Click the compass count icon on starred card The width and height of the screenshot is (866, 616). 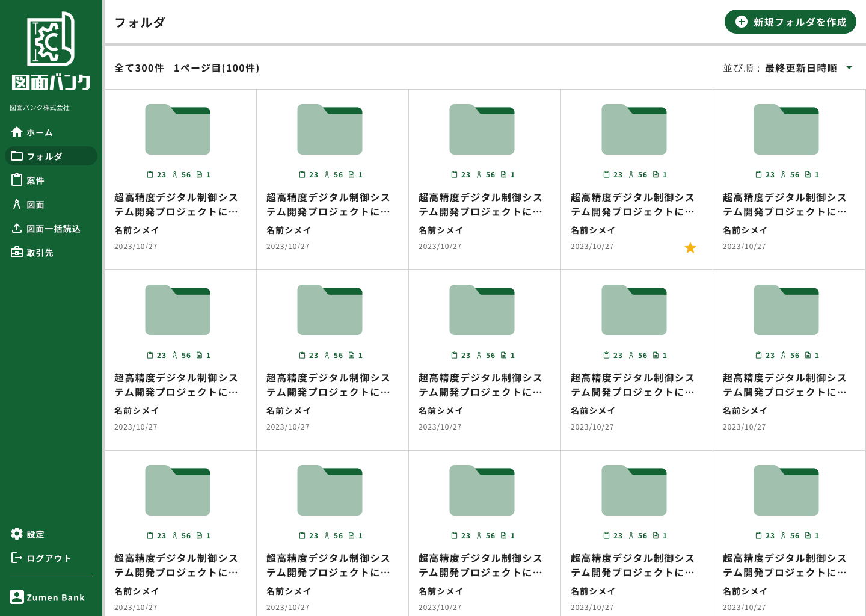tap(631, 174)
